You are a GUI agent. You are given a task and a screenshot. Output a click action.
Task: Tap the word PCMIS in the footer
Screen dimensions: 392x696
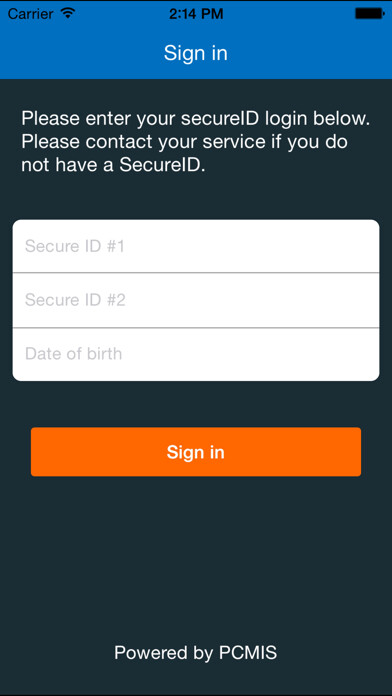(248, 652)
